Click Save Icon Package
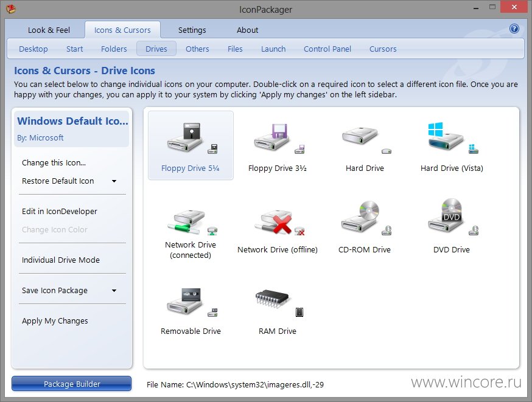This screenshot has height=402, width=532. click(x=55, y=291)
